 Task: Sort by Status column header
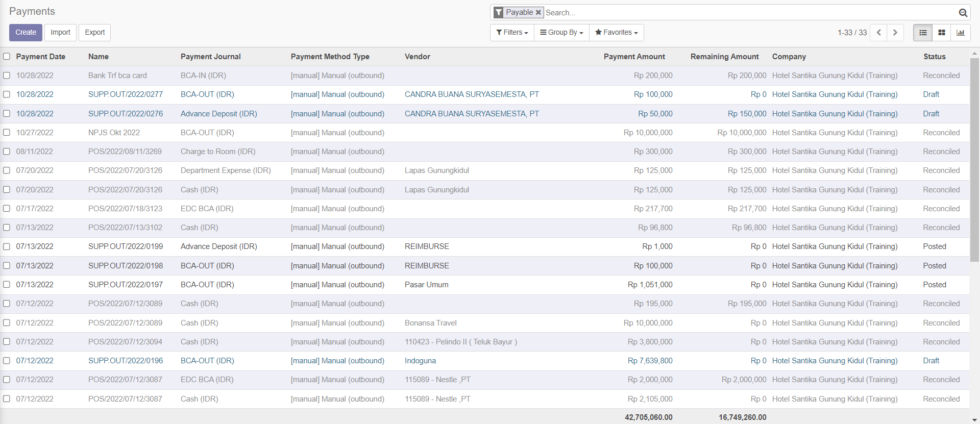pyautogui.click(x=935, y=57)
